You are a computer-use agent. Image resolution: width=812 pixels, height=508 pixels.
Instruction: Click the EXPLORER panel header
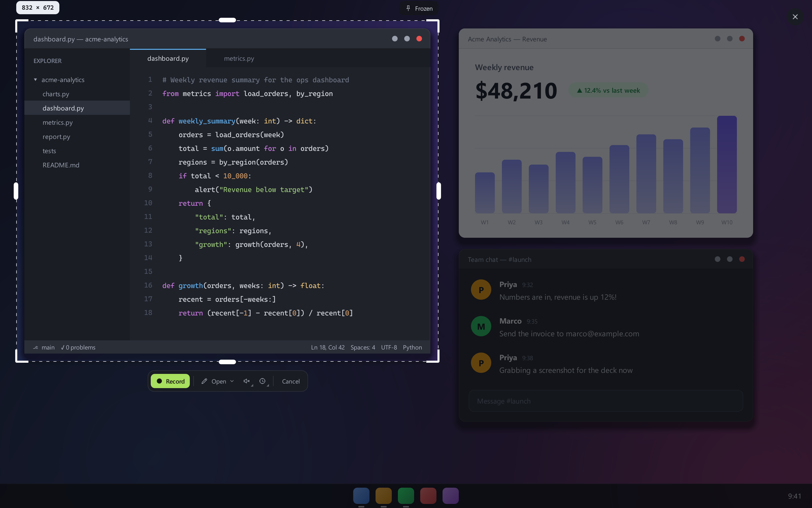(47, 61)
